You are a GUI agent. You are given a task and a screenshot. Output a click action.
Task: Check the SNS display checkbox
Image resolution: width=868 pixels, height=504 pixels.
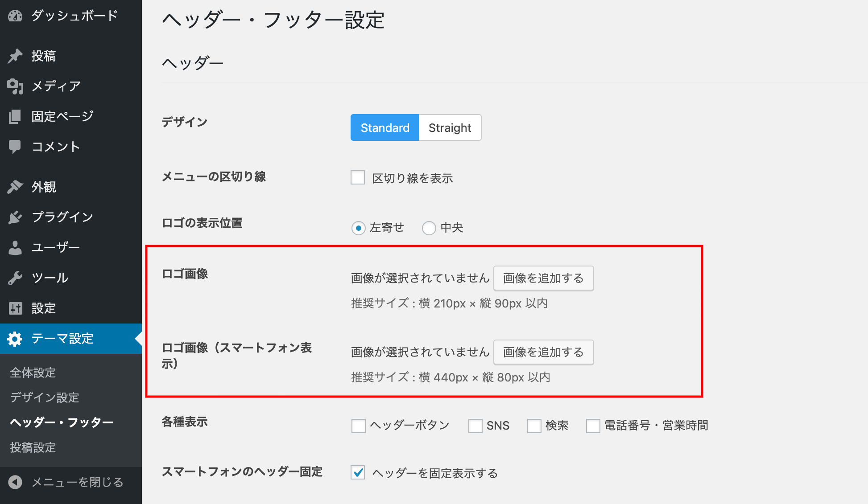coord(475,426)
